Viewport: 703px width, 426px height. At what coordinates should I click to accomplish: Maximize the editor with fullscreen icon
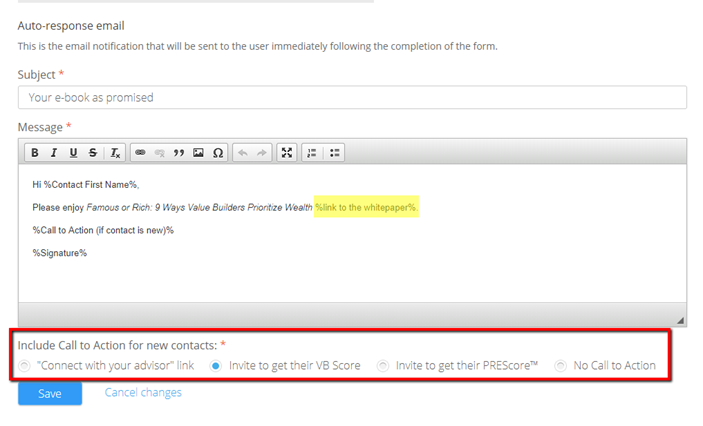(x=287, y=153)
